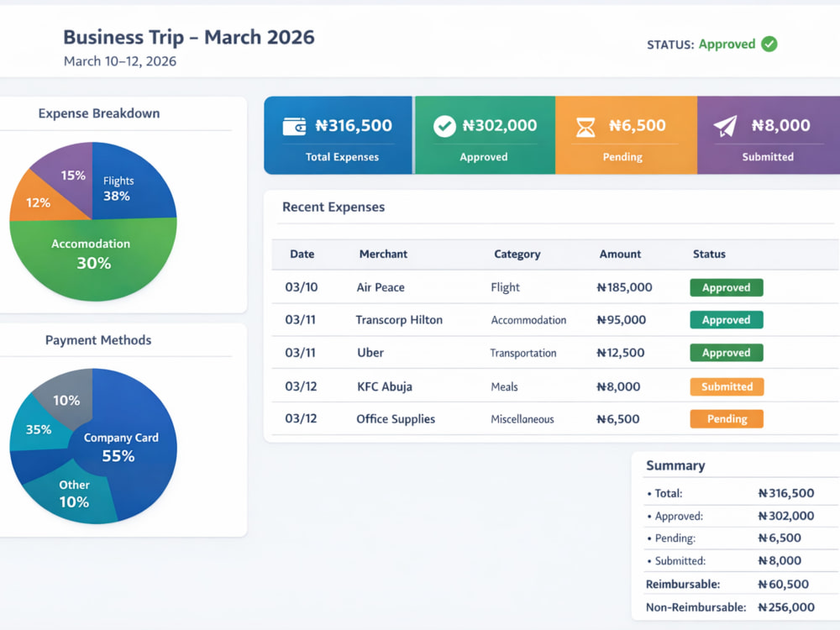
Task: Click the Reimbursable ₦60,500 summary value
Action: click(783, 584)
